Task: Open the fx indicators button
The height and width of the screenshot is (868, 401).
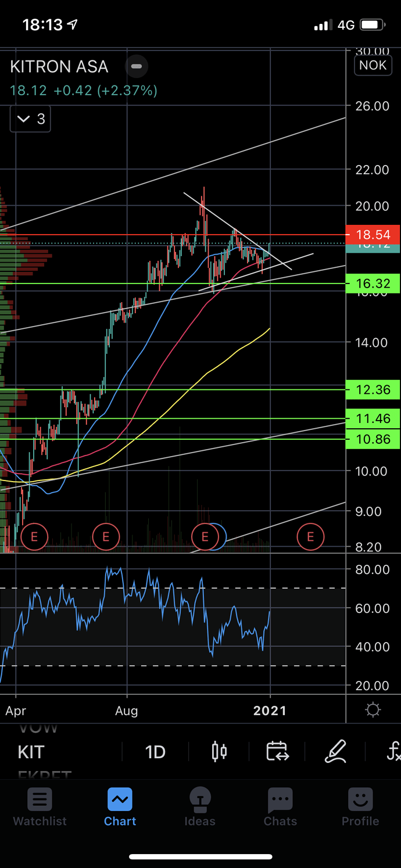Action: [393, 752]
